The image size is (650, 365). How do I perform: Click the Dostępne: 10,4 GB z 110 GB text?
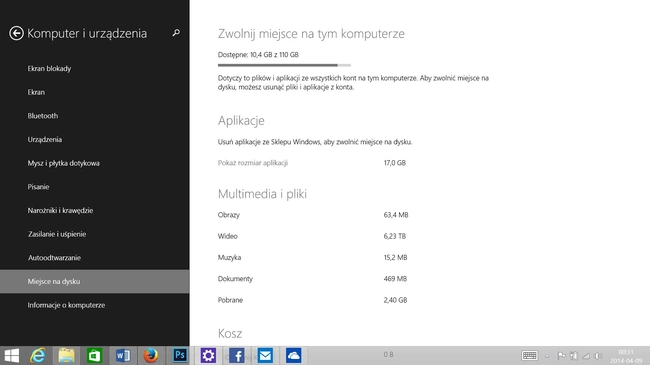coord(258,54)
